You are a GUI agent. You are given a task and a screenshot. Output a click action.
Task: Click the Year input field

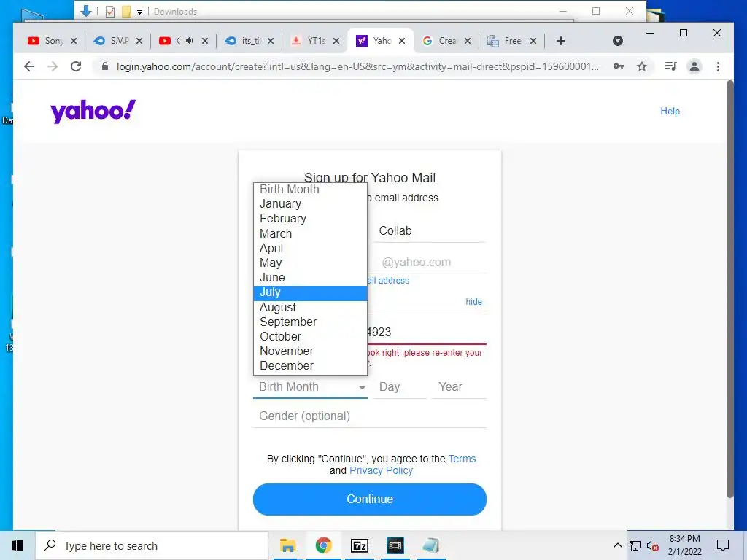[459, 387]
